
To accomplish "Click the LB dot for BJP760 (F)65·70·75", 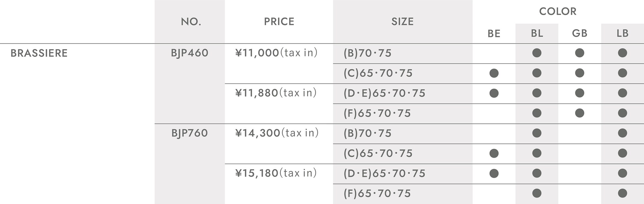I will pyautogui.click(x=623, y=193).
